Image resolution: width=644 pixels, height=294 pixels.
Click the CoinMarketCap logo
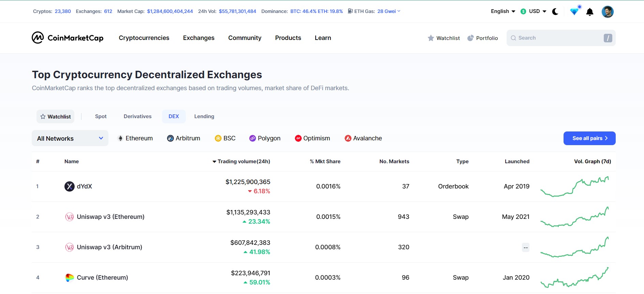coord(68,38)
